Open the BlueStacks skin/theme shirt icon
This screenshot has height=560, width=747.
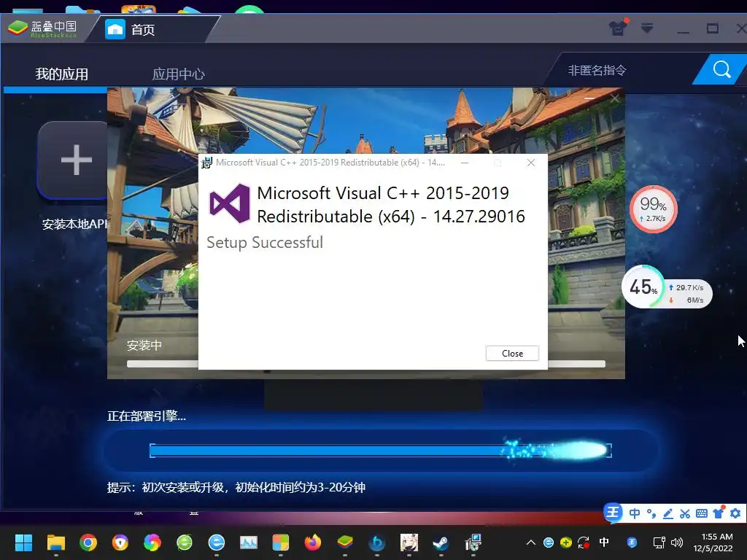619,28
